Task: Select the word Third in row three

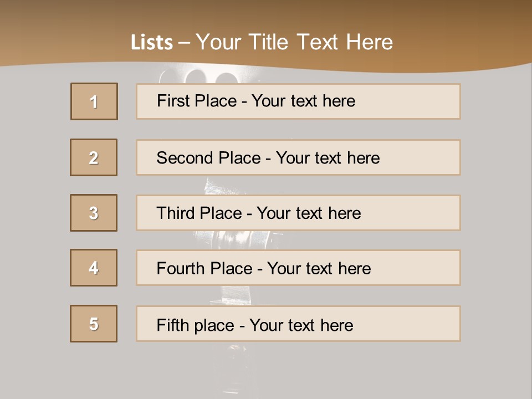Action: coord(176,213)
